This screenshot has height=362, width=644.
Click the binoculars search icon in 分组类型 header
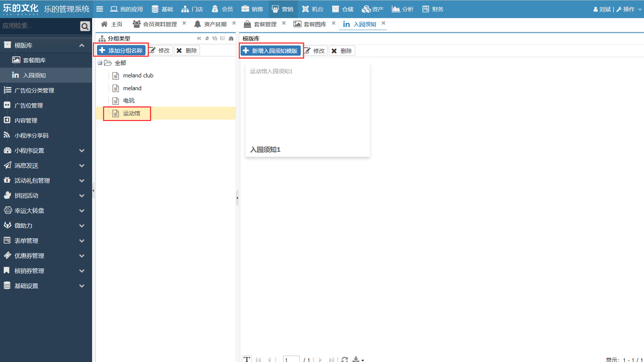[x=231, y=38]
